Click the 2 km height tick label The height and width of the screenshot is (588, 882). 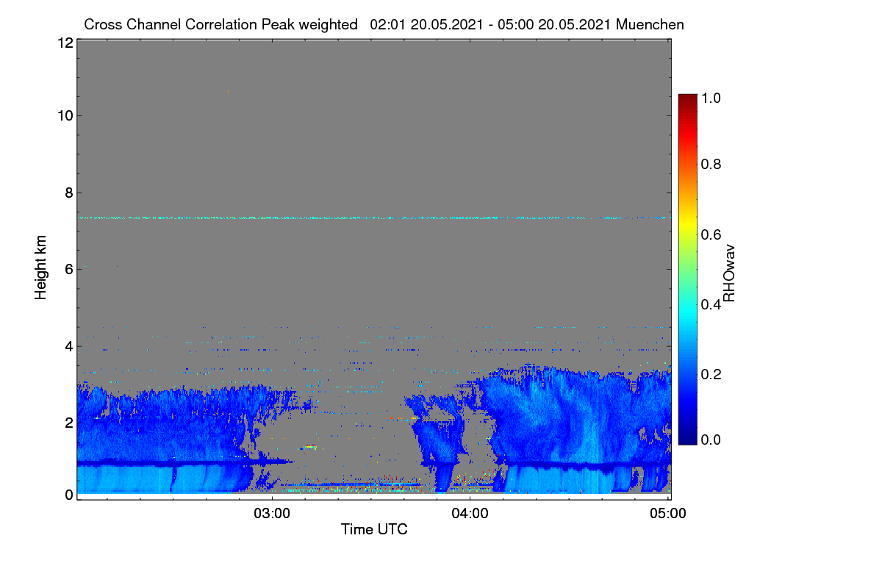click(69, 422)
